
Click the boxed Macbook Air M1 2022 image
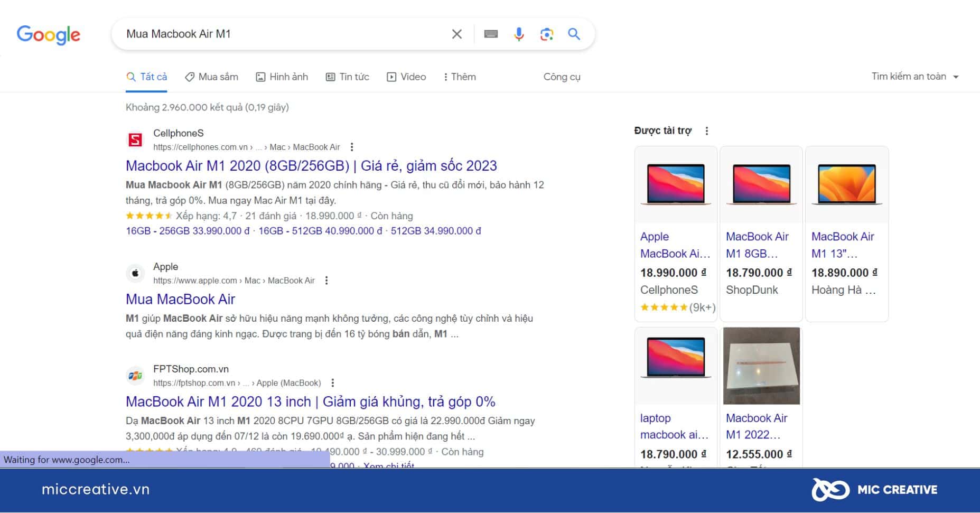tap(761, 366)
